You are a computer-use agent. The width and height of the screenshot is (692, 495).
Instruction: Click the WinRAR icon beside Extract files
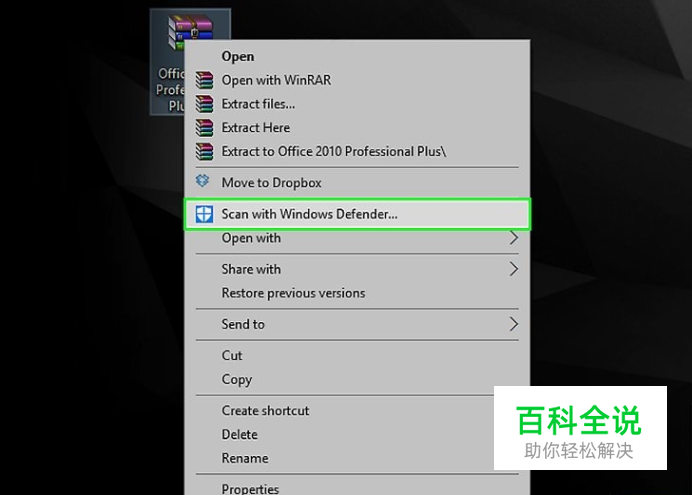click(204, 104)
